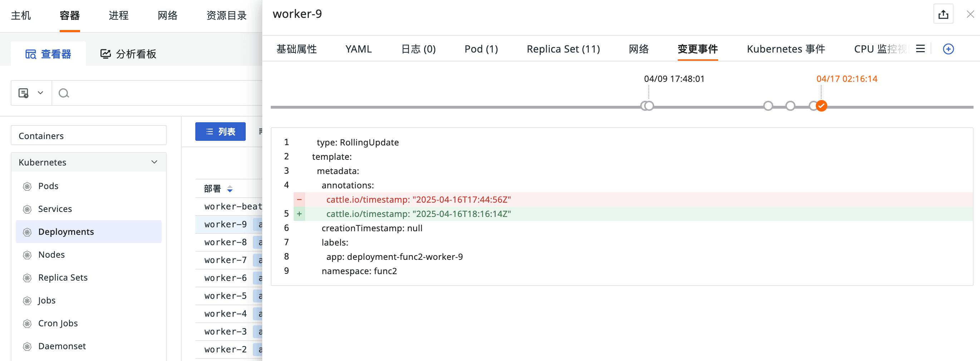Image resolution: width=980 pixels, height=361 pixels.
Task: Select the selected 04/17 02:16:14 timeline marker
Action: (821, 106)
